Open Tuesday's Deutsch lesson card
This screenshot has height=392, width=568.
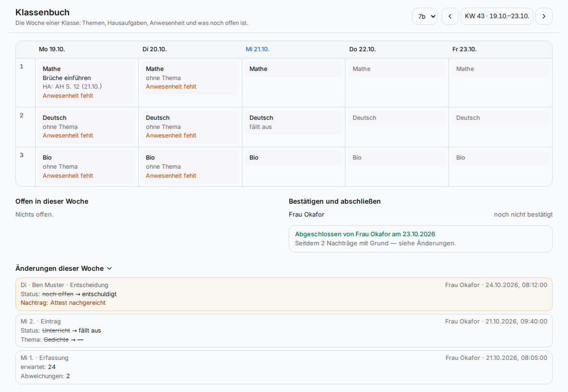click(x=190, y=127)
